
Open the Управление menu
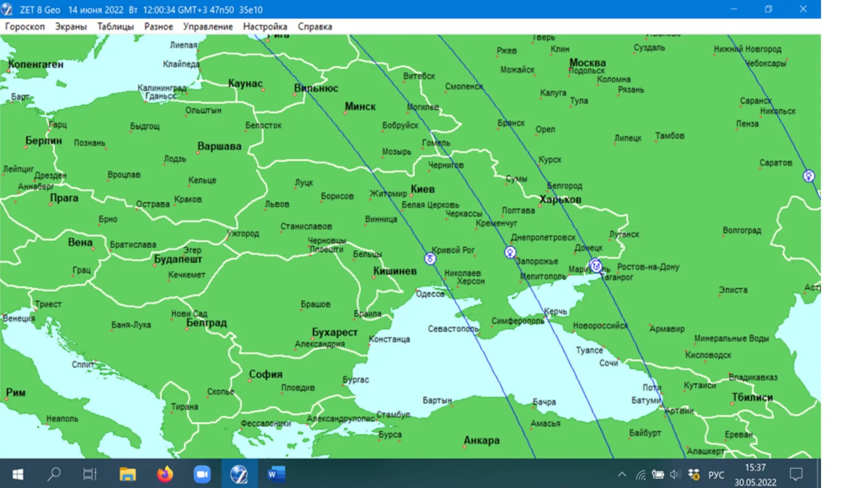(x=208, y=27)
